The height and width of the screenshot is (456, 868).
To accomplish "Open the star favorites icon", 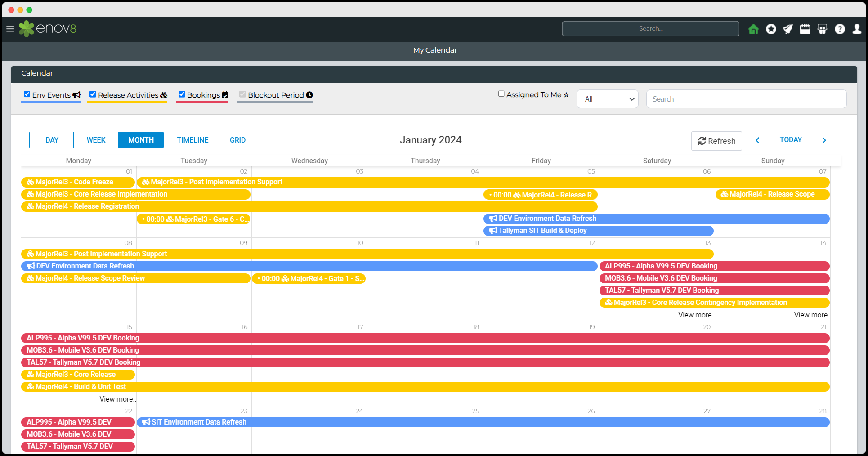I will (771, 29).
